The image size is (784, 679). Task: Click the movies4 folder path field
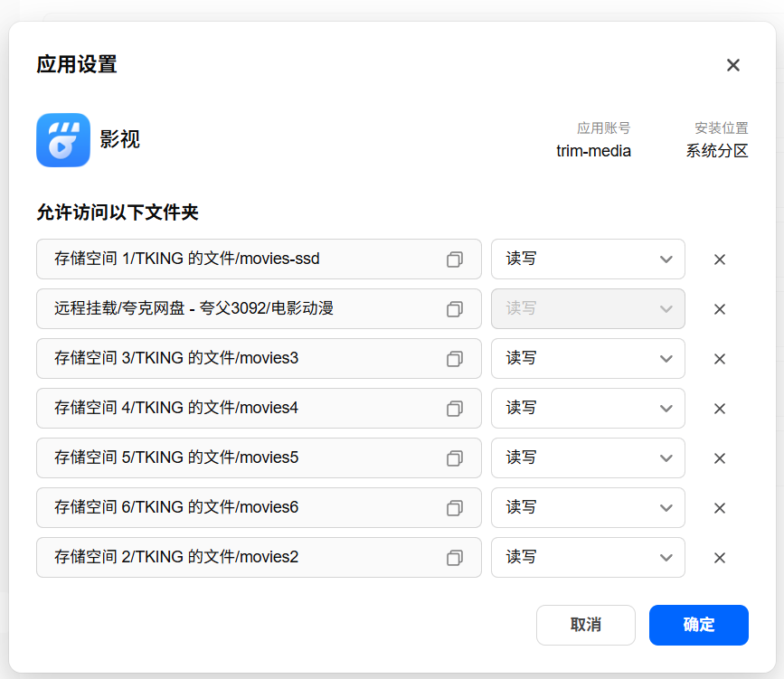click(x=259, y=408)
